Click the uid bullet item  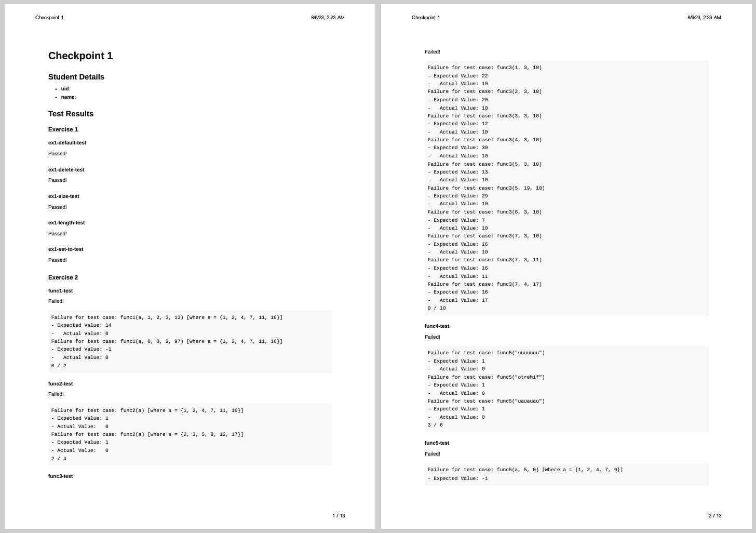pos(65,89)
